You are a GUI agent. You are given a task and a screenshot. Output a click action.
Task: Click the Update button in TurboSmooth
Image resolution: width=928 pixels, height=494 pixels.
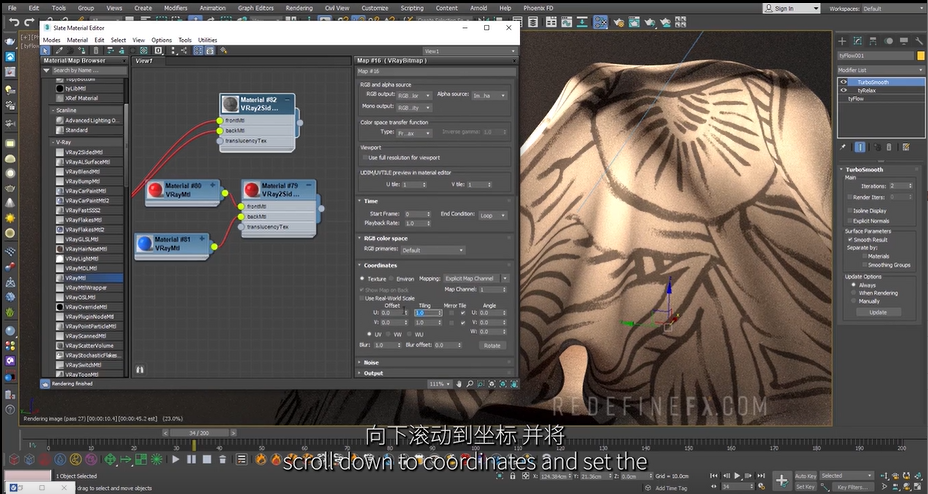coord(878,312)
